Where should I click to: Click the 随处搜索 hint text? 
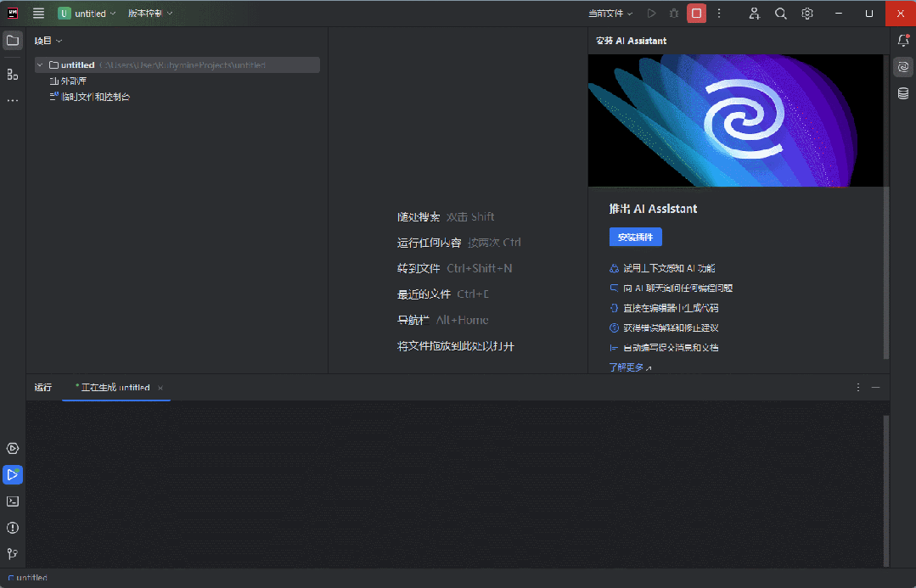point(419,216)
